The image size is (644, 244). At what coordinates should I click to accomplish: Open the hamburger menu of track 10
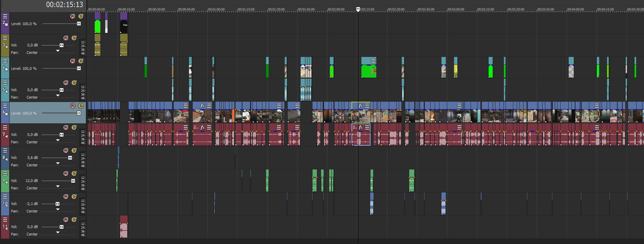5,197
